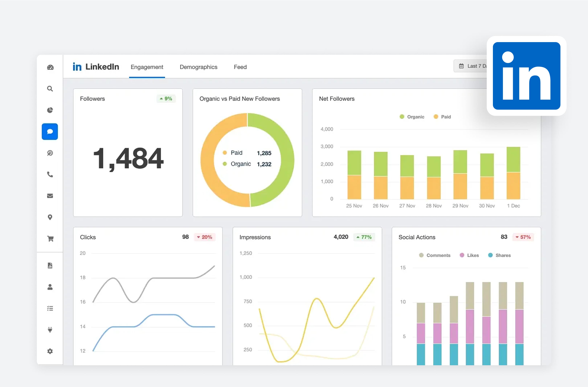588x387 pixels.
Task: Select the highlighted chat bubble social icon
Action: 50,131
